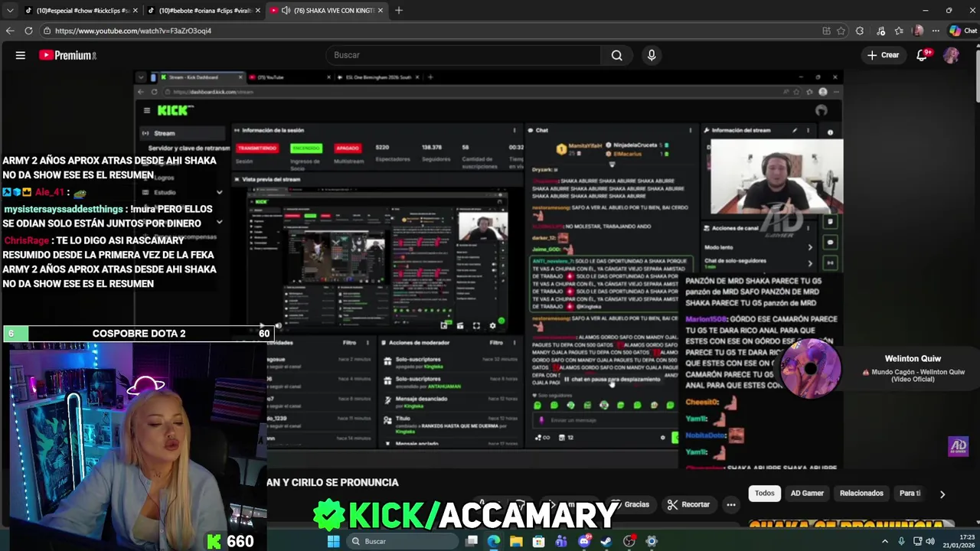Open a new browser tab with plus
The width and height of the screenshot is (980, 551).
point(399,11)
